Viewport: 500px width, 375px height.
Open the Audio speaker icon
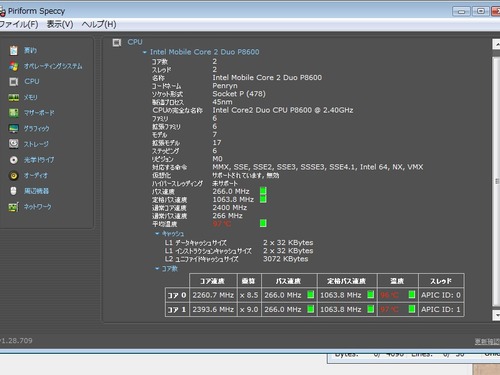(14, 175)
